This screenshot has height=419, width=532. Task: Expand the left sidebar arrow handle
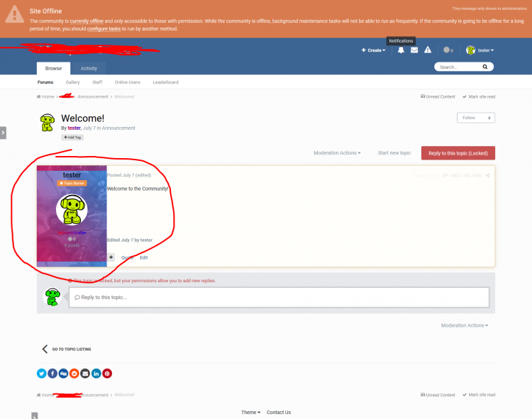tap(3, 133)
